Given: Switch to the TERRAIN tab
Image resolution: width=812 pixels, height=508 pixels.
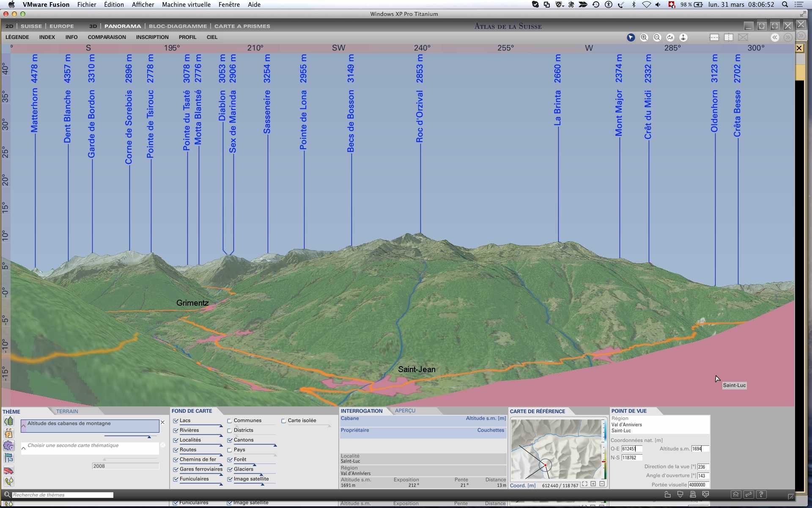Looking at the screenshot, I should [x=67, y=411].
